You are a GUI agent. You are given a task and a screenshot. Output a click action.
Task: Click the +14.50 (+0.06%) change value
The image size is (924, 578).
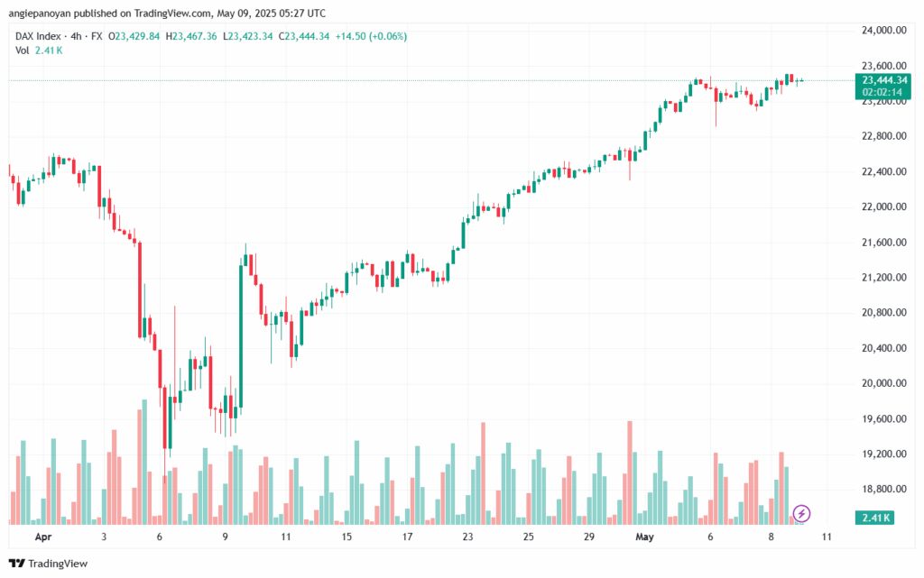(370, 36)
